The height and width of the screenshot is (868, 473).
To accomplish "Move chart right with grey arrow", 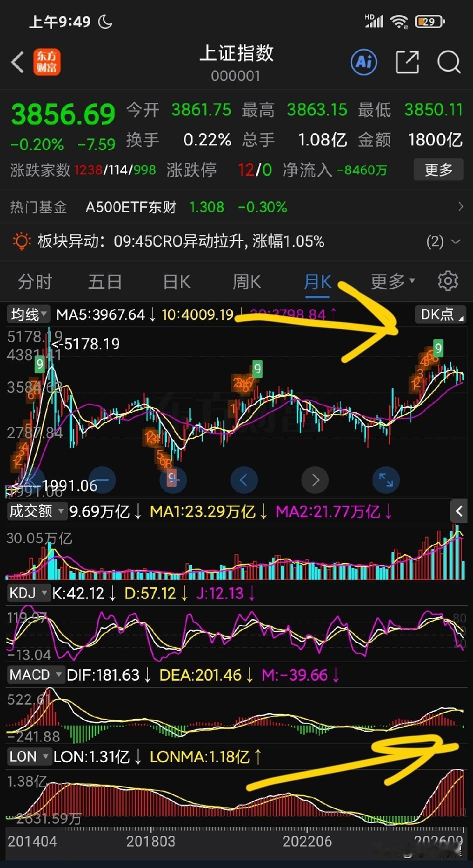I will (x=315, y=480).
